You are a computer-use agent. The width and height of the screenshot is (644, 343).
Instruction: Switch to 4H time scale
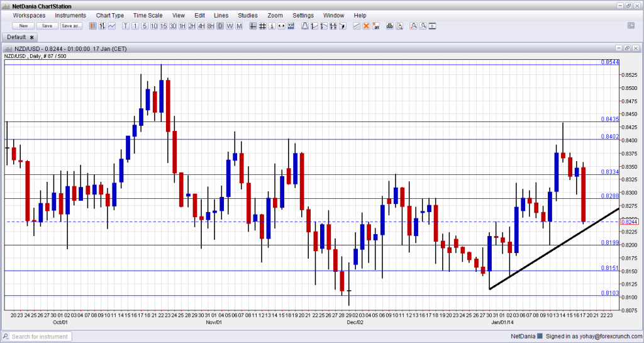[x=201, y=26]
